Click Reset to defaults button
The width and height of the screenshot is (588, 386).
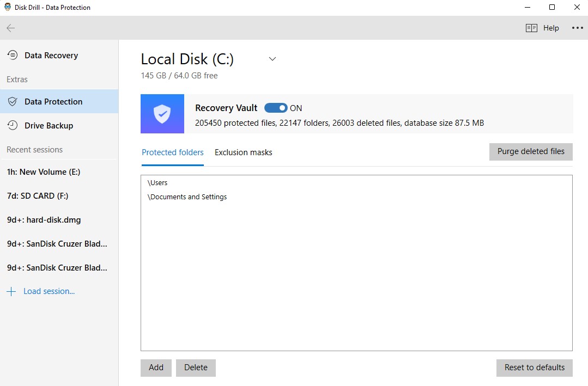(x=535, y=367)
